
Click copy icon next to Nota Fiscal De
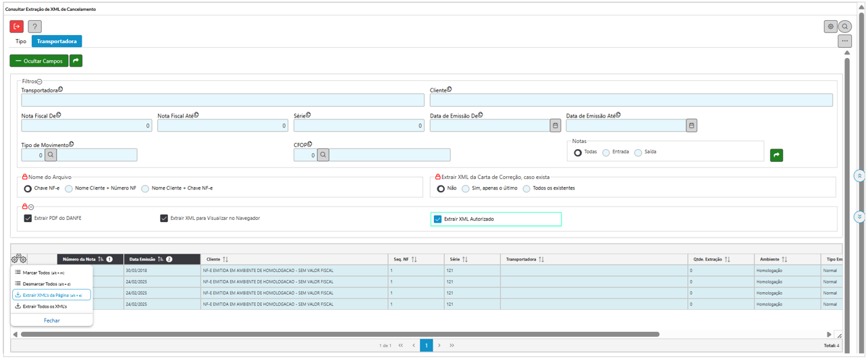tap(59, 115)
